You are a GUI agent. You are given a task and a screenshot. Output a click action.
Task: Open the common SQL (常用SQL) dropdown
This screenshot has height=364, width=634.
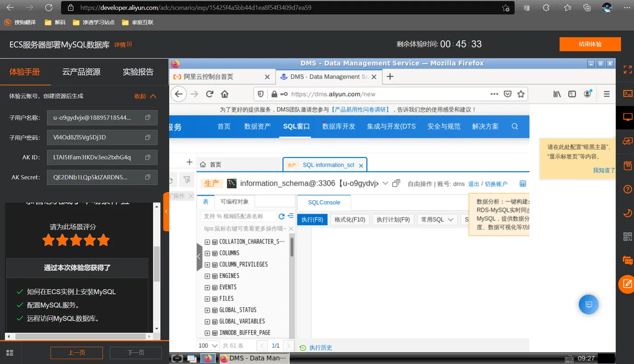point(437,220)
